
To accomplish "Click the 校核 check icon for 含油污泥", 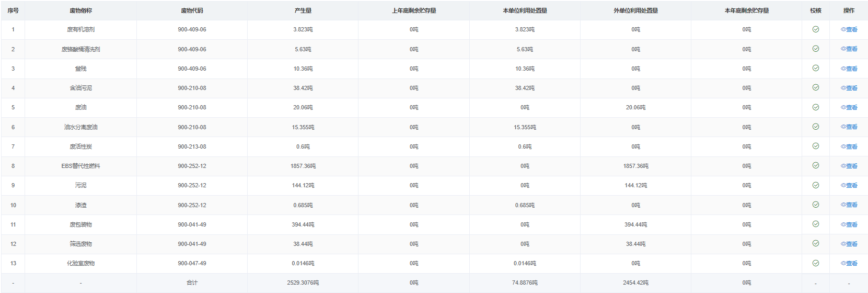I will click(x=815, y=87).
